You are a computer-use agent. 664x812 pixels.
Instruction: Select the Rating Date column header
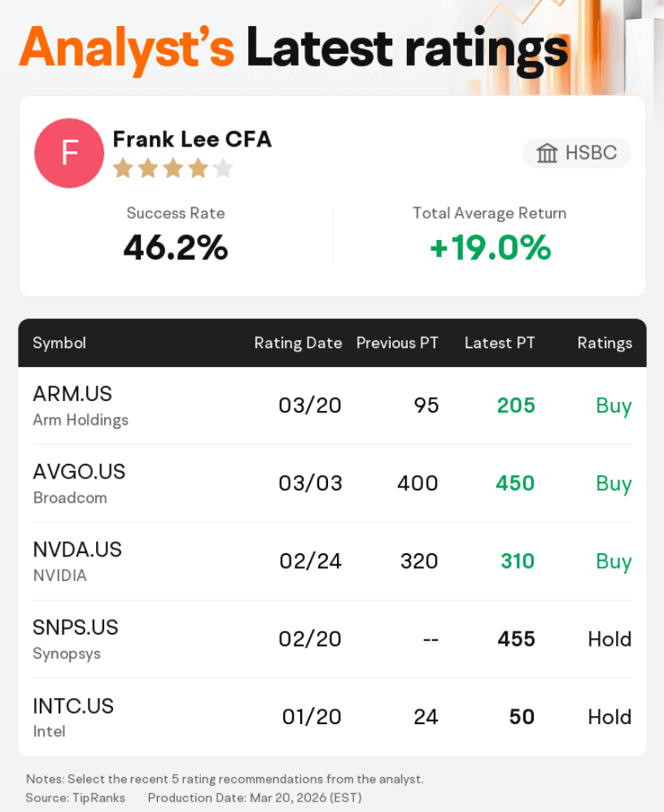point(298,343)
